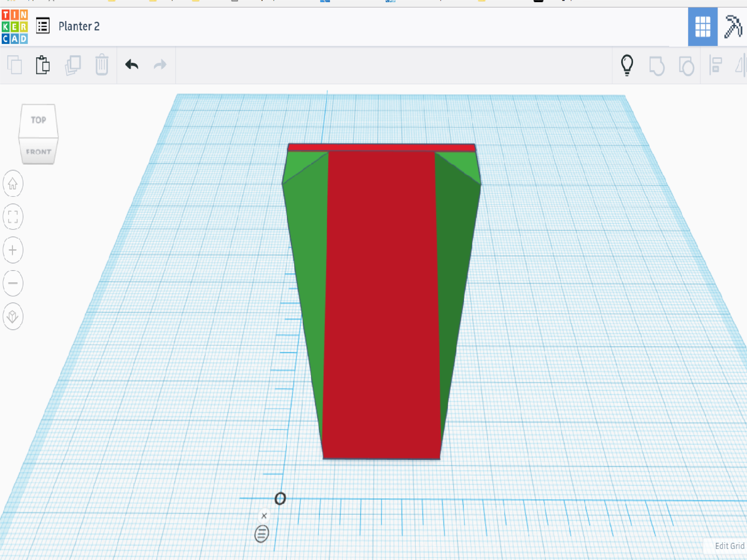747x560 pixels.
Task: Switch to 3D design grid view
Action: click(702, 27)
